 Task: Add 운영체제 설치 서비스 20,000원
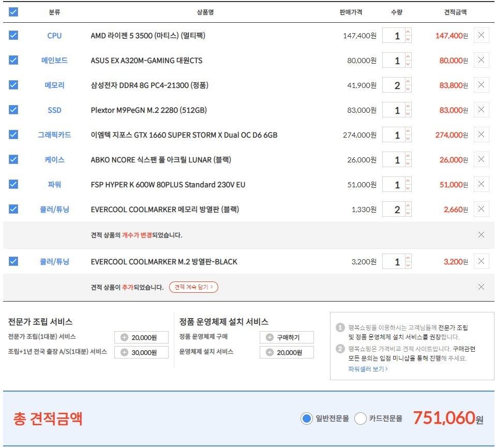click(287, 352)
